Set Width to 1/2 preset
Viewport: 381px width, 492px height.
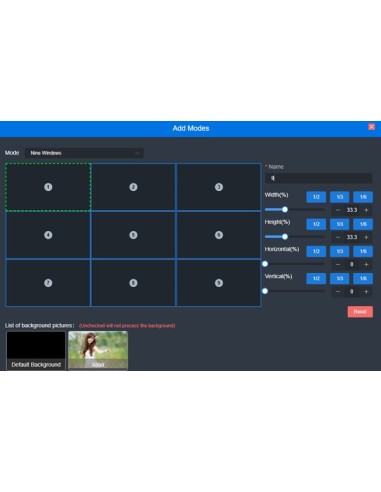pyautogui.click(x=316, y=197)
